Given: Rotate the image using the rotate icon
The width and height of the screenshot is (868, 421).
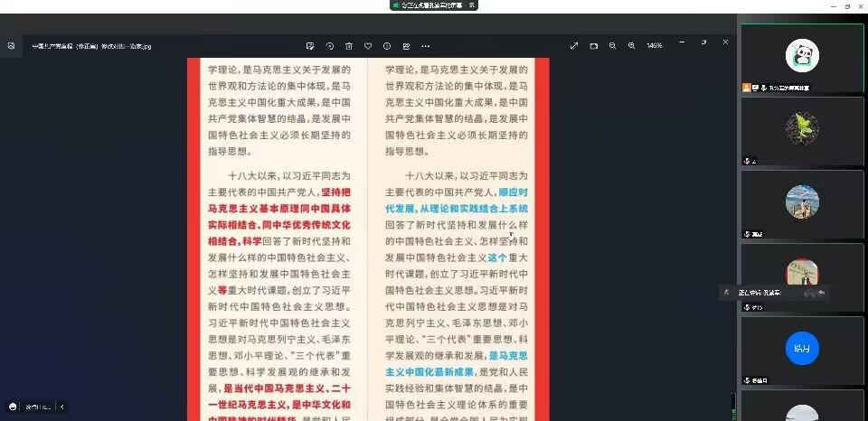Looking at the screenshot, I should point(329,46).
